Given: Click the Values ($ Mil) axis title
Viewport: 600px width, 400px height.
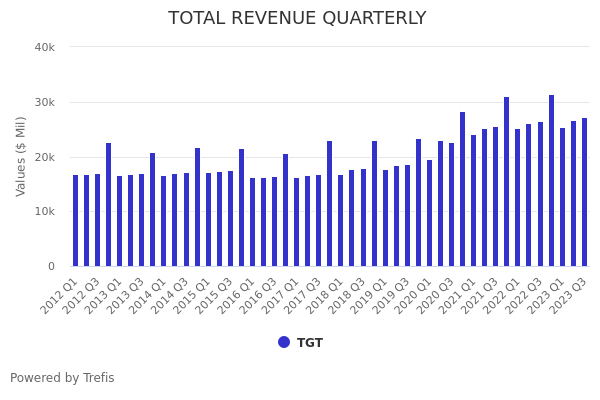Looking at the screenshot, I should click(21, 156).
